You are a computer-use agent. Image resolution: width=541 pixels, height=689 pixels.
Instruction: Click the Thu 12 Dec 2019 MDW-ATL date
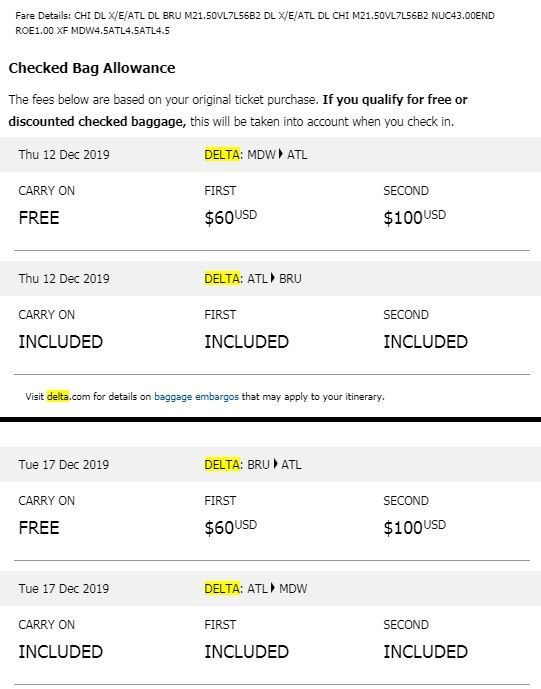pos(64,155)
